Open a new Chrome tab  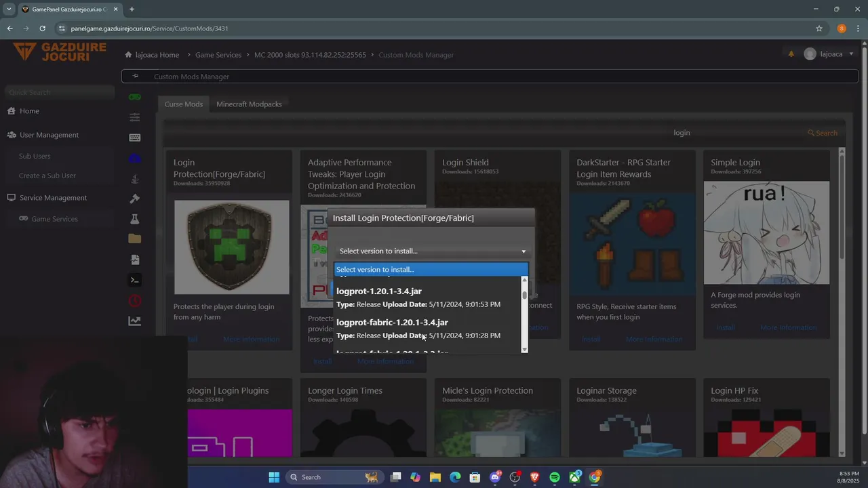coord(132,9)
